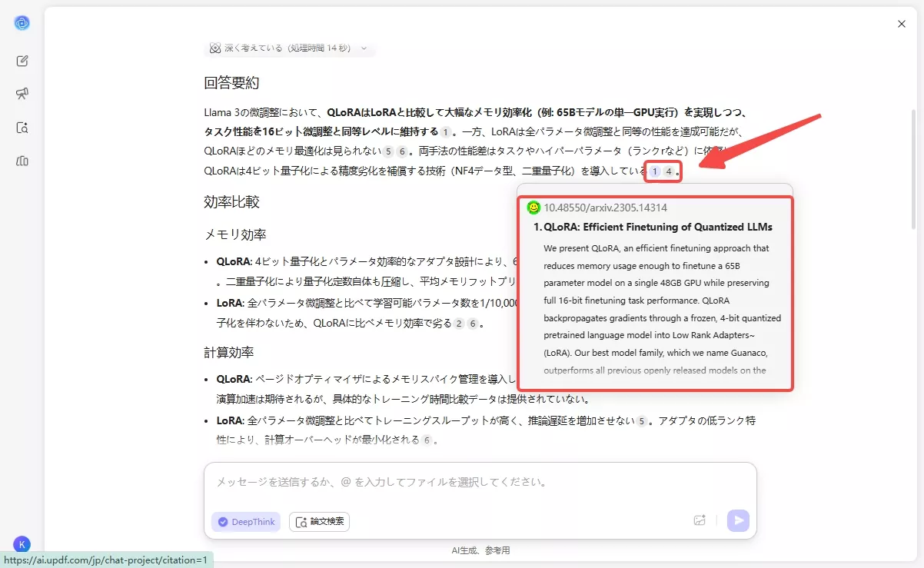The height and width of the screenshot is (568, 924).
Task: Click the UPDF AI logo at sidebar top
Action: click(x=22, y=23)
